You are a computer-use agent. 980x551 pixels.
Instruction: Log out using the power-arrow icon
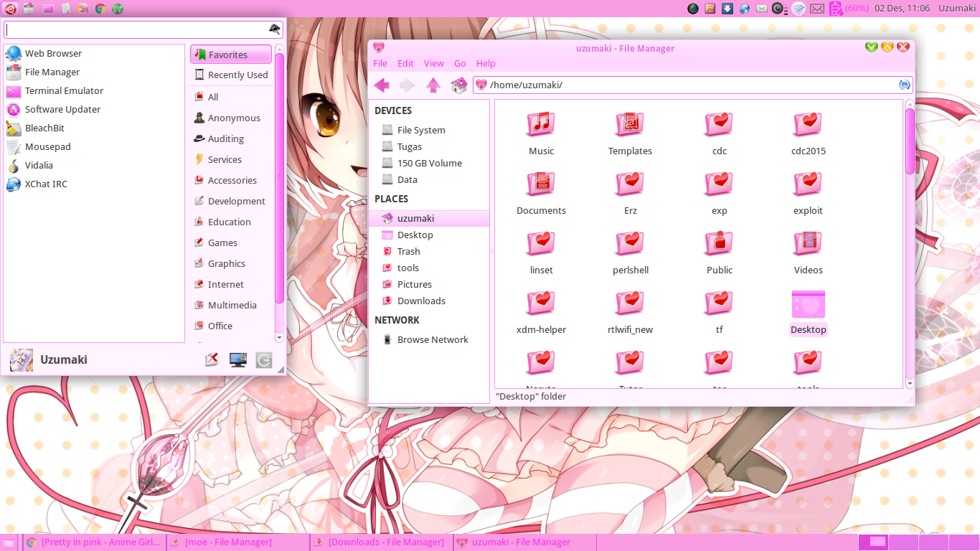click(x=263, y=359)
